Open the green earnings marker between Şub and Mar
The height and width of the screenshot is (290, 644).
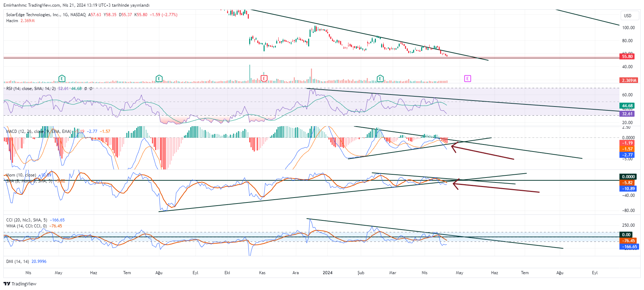pos(380,78)
